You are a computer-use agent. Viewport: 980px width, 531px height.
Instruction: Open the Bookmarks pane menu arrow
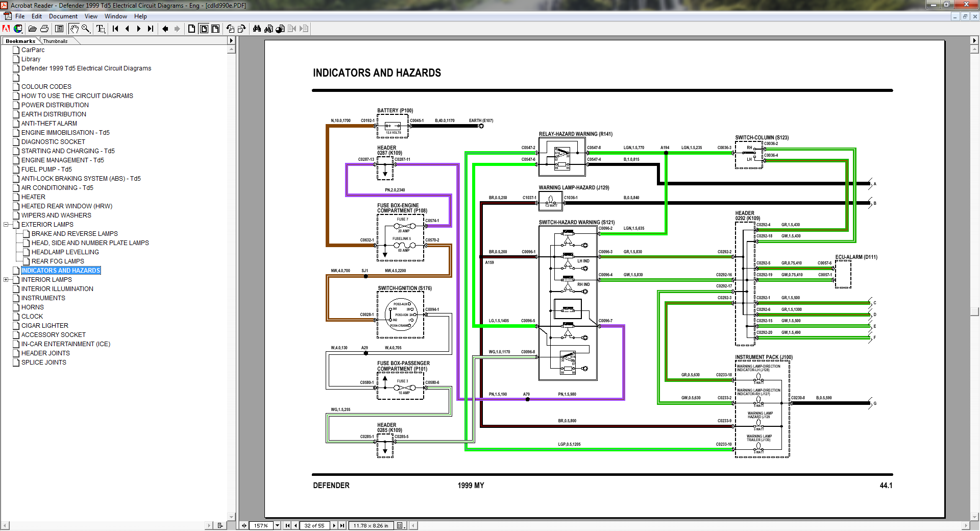(231, 40)
